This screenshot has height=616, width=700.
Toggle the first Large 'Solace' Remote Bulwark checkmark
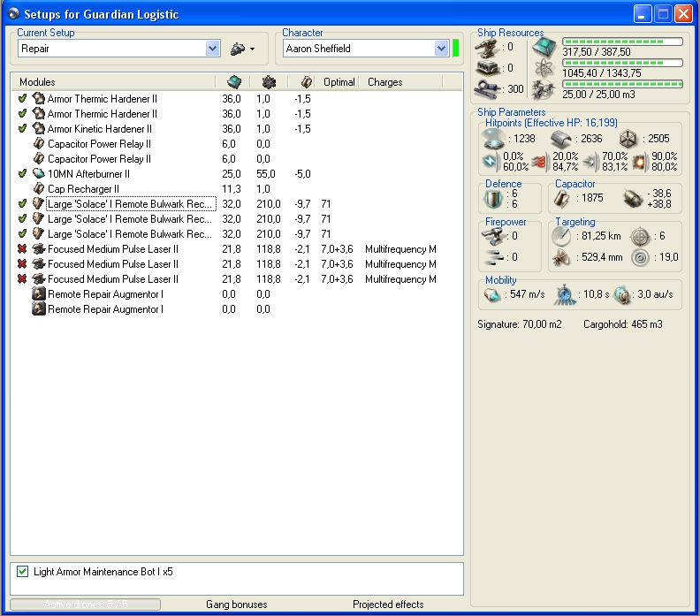pos(22,203)
